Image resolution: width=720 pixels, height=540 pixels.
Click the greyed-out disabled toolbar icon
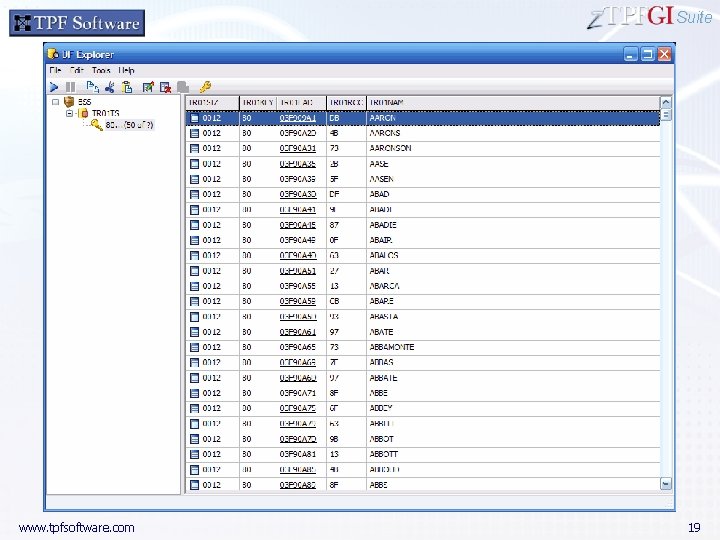point(183,87)
